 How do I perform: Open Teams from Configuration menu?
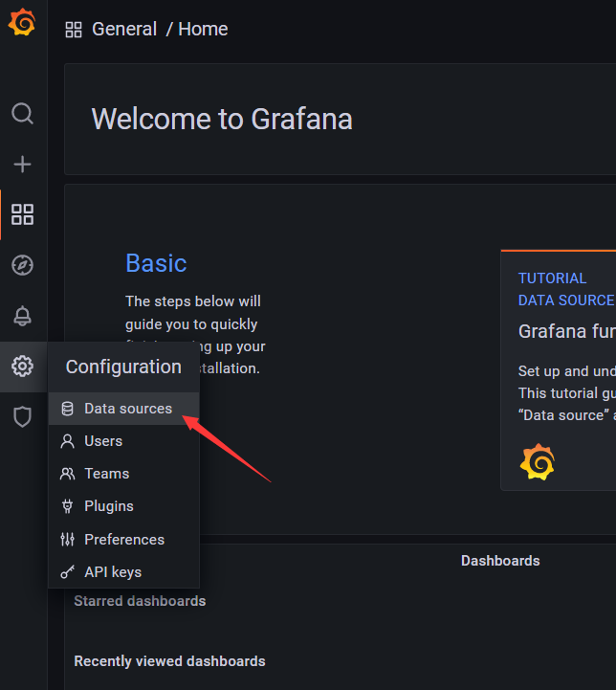(x=123, y=474)
